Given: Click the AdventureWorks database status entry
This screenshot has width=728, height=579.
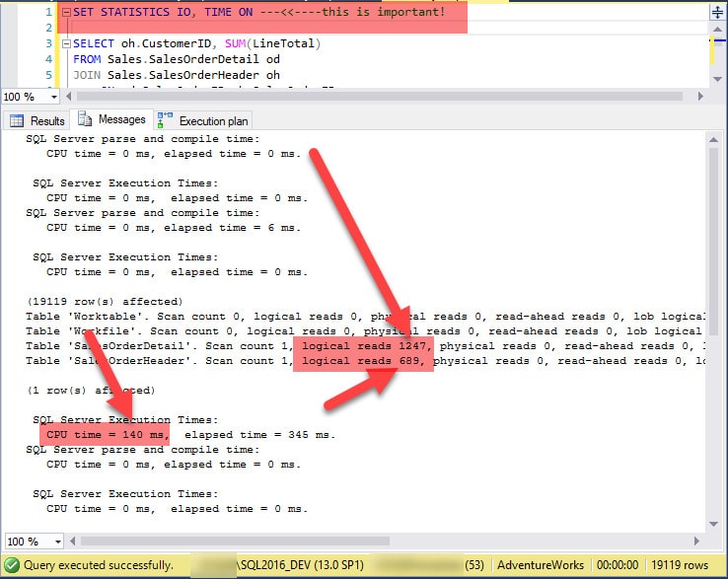Looking at the screenshot, I should [x=541, y=565].
